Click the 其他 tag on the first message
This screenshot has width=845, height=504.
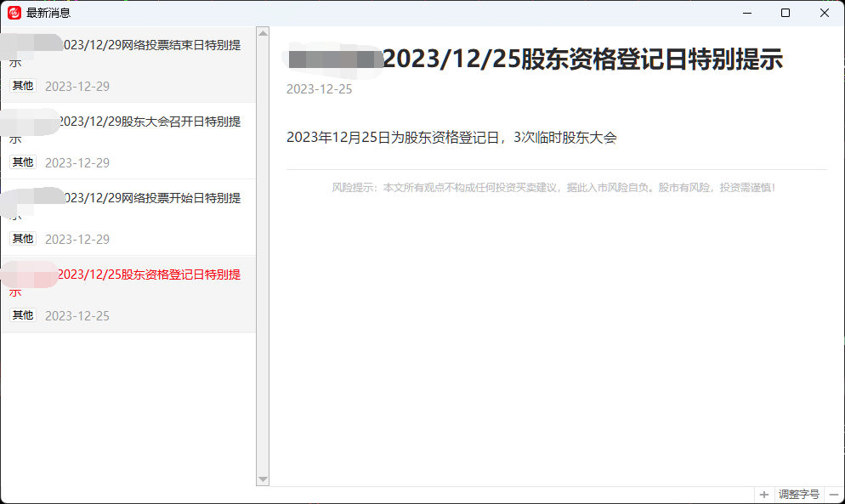22,86
